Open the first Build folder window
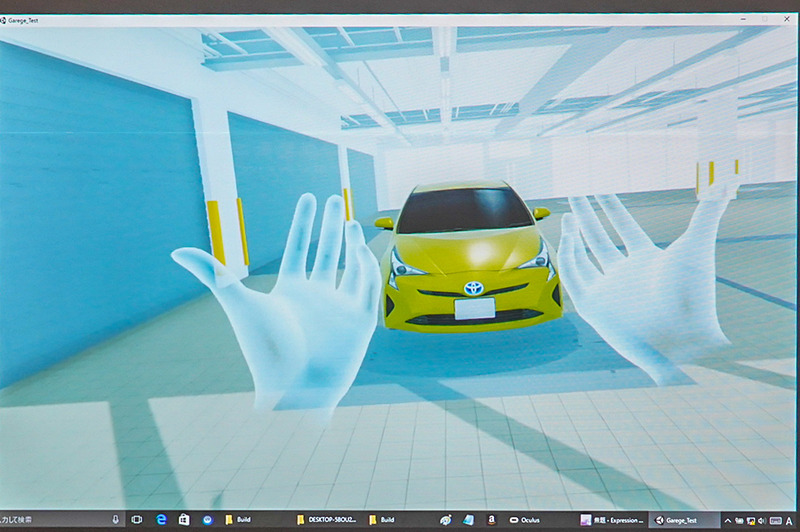800x532 pixels. (x=238, y=520)
